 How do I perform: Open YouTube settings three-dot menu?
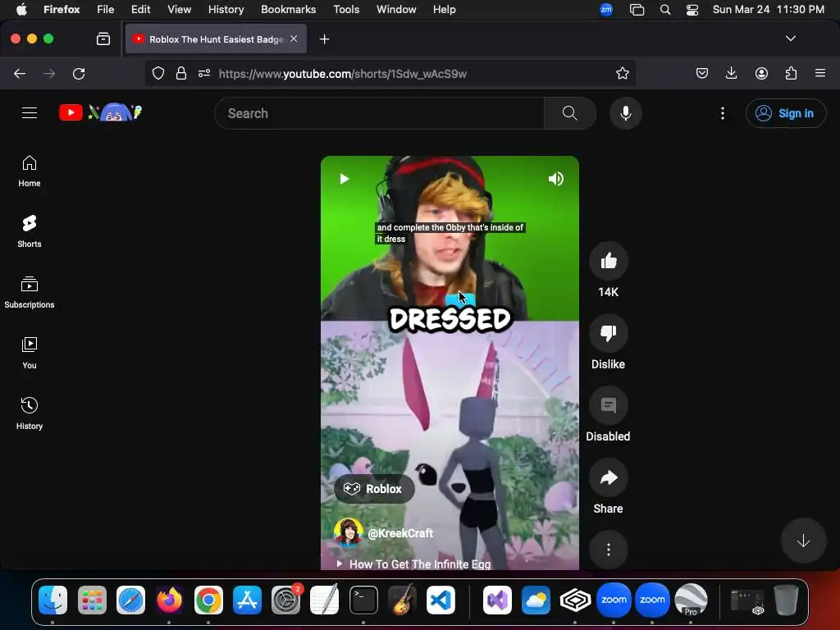pyautogui.click(x=723, y=113)
